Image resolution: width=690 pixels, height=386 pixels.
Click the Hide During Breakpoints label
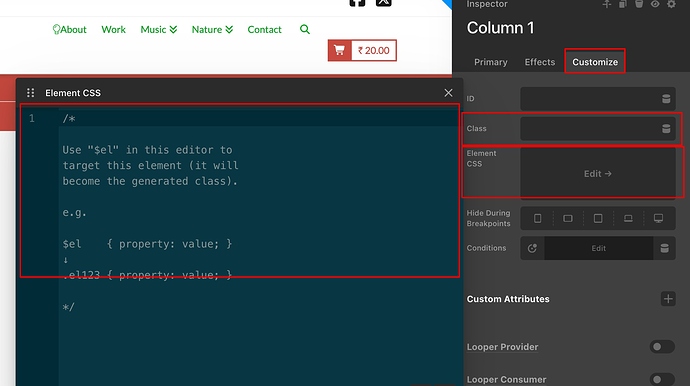pyautogui.click(x=488, y=218)
